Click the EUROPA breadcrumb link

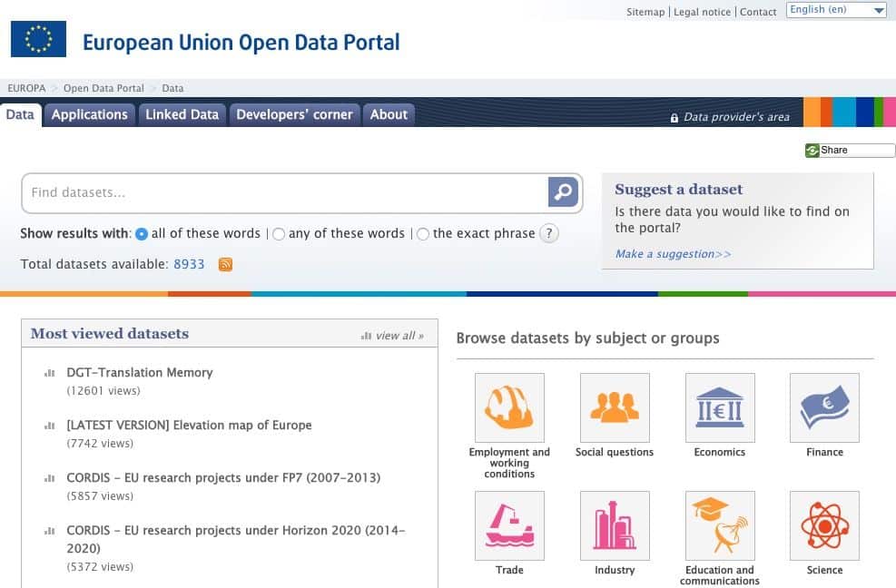26,88
